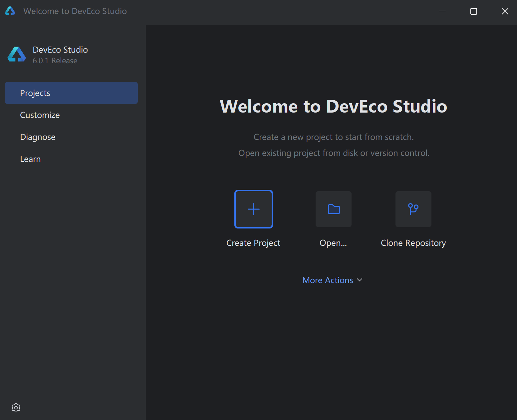
Task: Click the DevEco Studio logo in the sidebar
Action: 17,54
